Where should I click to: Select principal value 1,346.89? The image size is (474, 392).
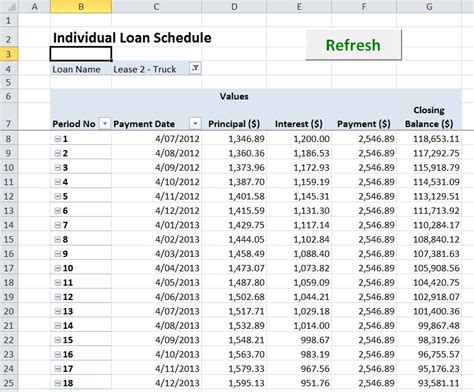tap(234, 139)
